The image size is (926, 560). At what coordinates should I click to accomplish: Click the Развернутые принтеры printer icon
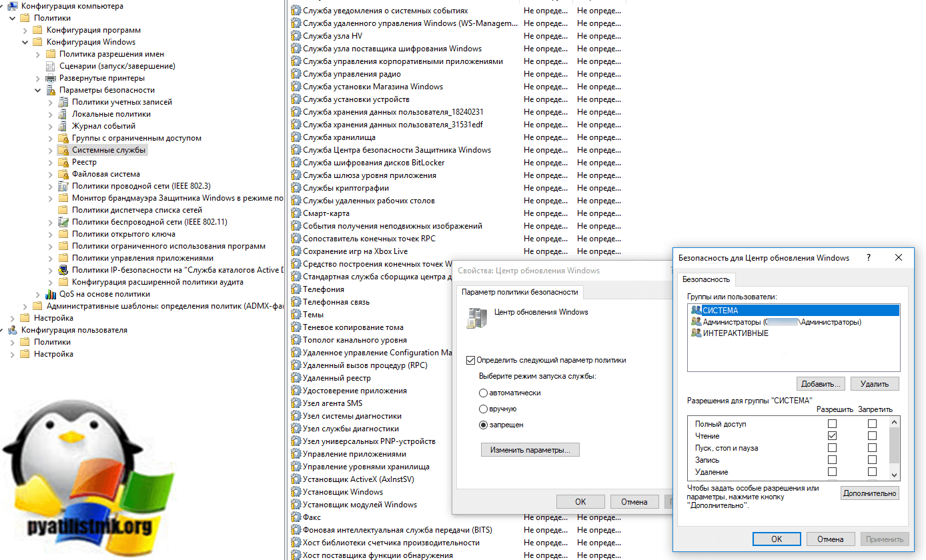pos(51,78)
